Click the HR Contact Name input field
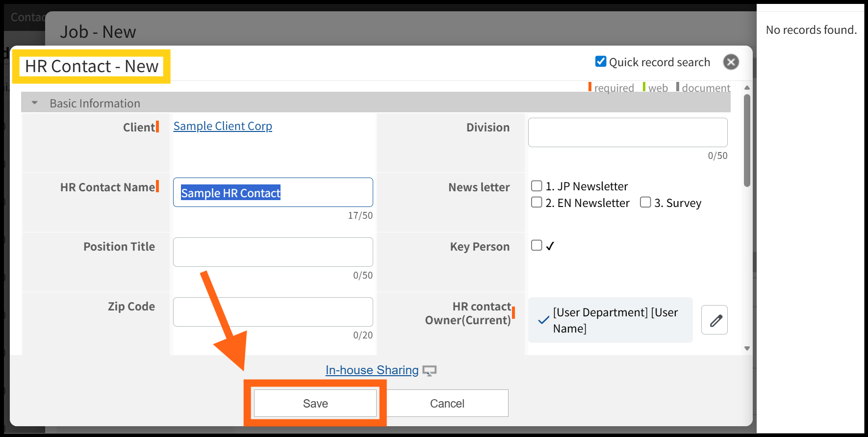868x437 pixels. click(273, 192)
